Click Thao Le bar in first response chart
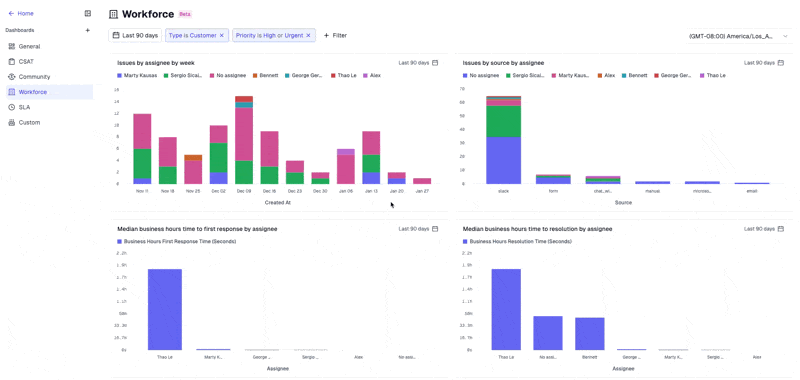The height and width of the screenshot is (380, 800). [165, 309]
